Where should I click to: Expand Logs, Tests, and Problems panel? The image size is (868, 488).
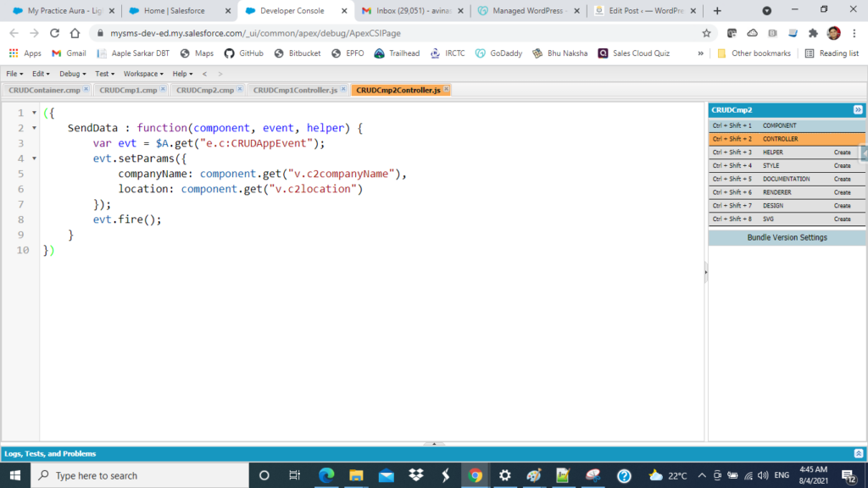pos(859,454)
